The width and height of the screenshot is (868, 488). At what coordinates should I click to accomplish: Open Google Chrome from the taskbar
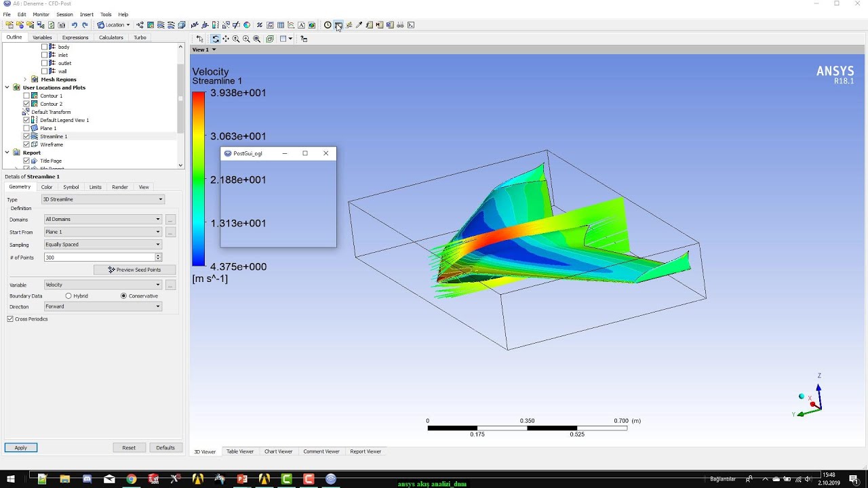(x=131, y=479)
